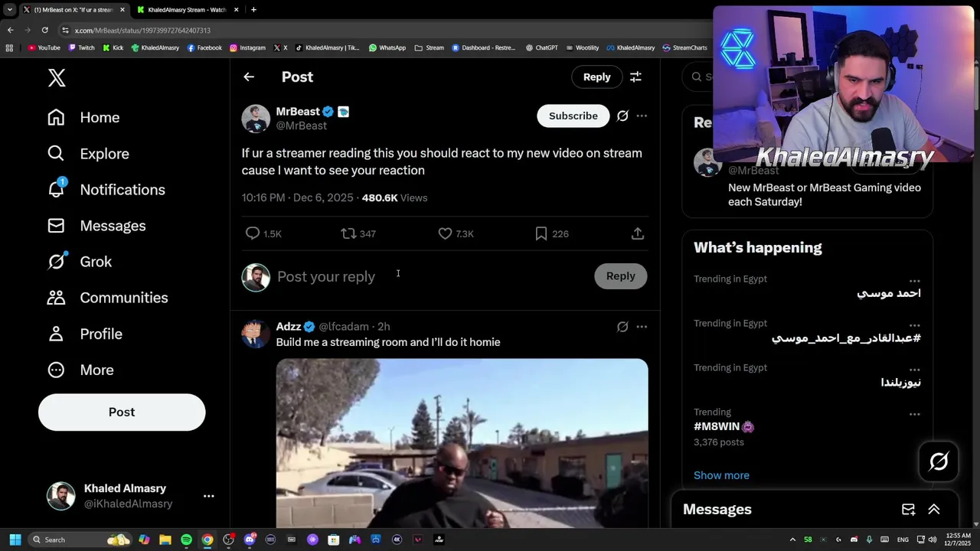Open the @lfcadam handle link
The height and width of the screenshot is (551, 980).
[344, 327]
